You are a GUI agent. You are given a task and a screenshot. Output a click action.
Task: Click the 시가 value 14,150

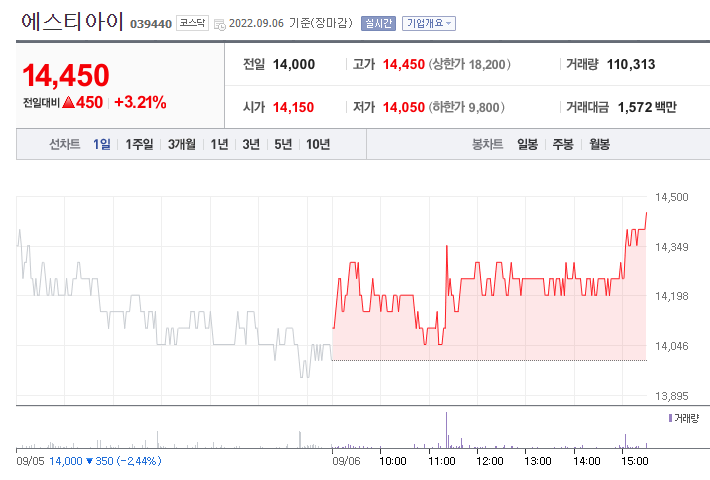pos(293,107)
